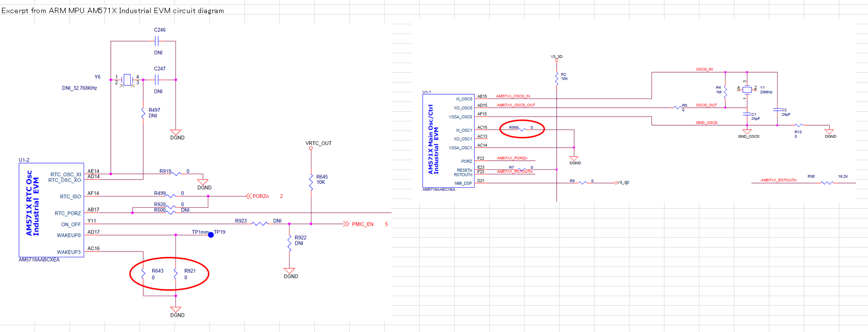Viewport: 868px width, 332px height.
Task: Click the 18.2K resistor value
Action: tap(843, 176)
